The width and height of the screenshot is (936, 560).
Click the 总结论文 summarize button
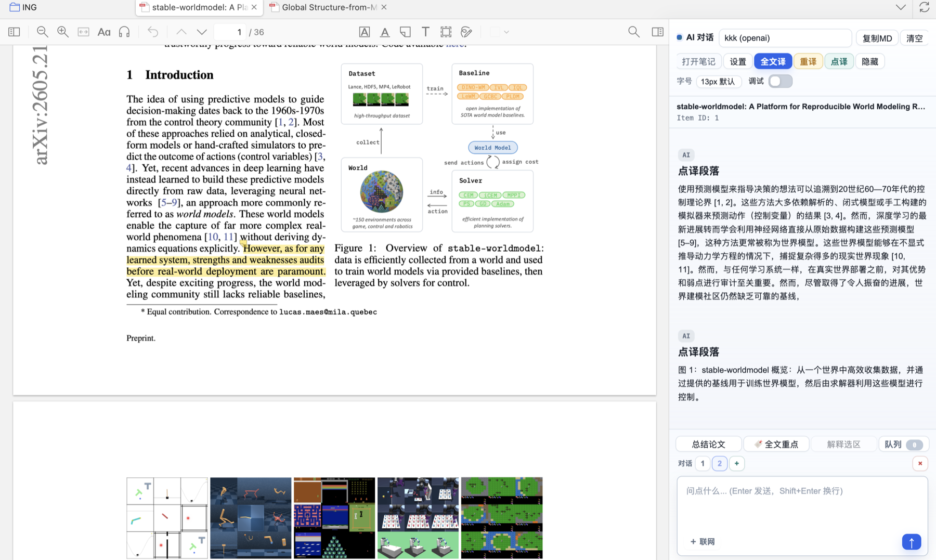[x=708, y=444]
